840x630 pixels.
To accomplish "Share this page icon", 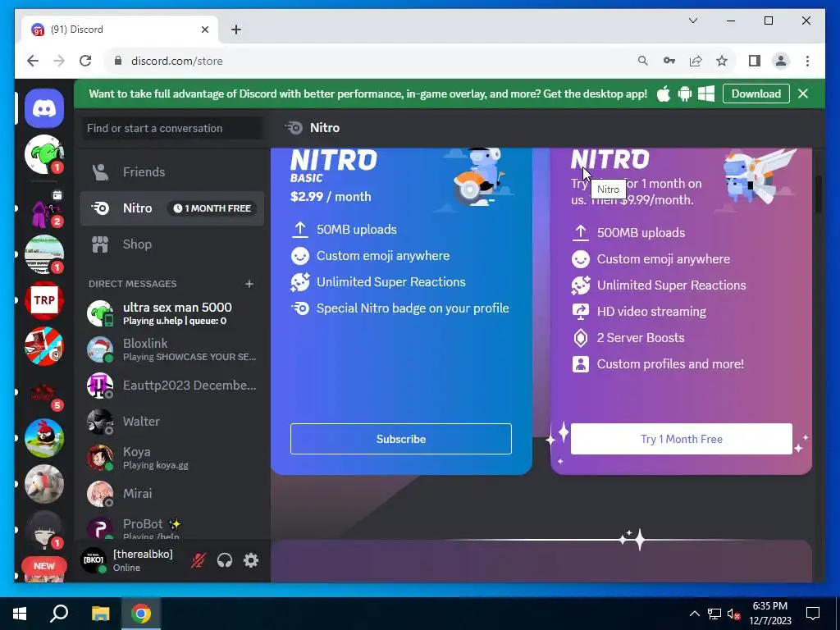I will click(x=696, y=61).
